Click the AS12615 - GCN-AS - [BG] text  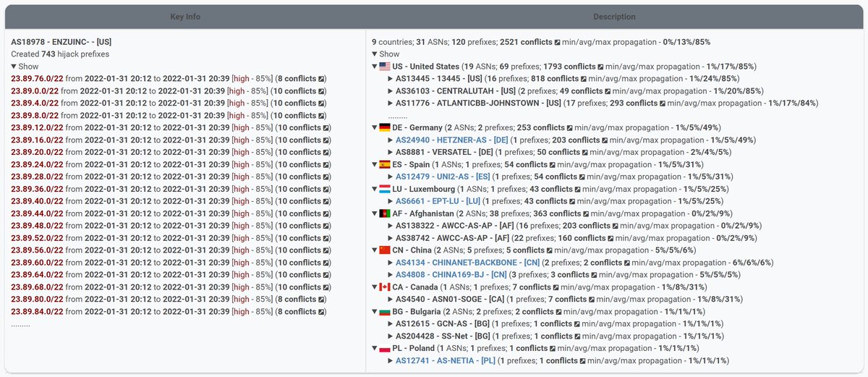coord(443,325)
